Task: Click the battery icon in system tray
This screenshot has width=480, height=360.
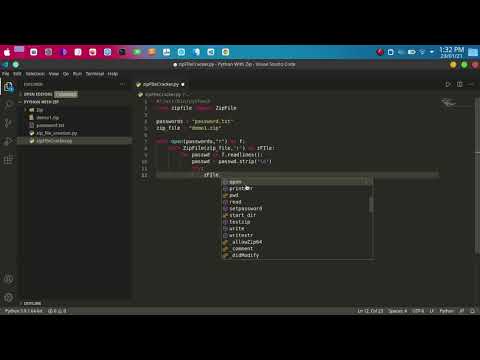Action: [412, 52]
